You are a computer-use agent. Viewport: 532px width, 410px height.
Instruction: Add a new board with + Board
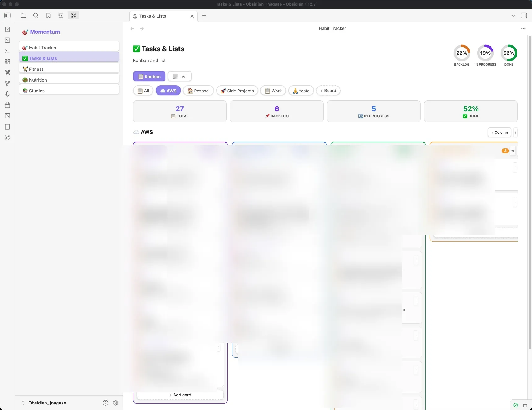tap(328, 91)
